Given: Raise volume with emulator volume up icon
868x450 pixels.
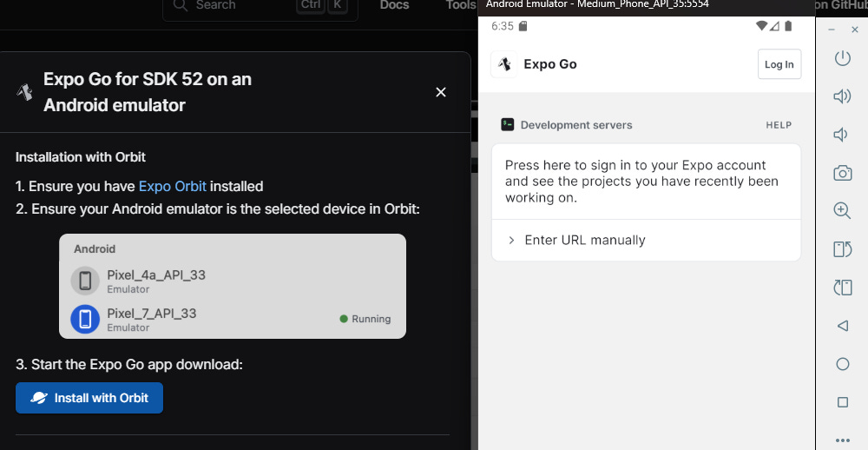Looking at the screenshot, I should [x=842, y=96].
